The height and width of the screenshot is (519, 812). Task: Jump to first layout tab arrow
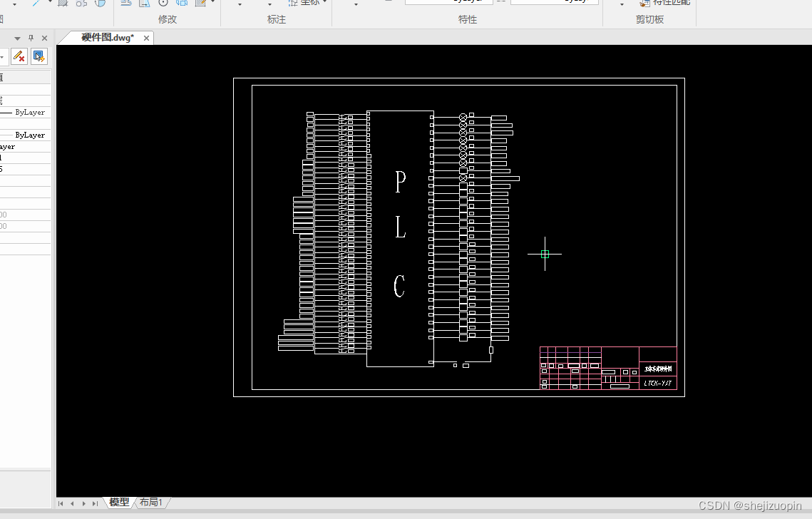61,503
